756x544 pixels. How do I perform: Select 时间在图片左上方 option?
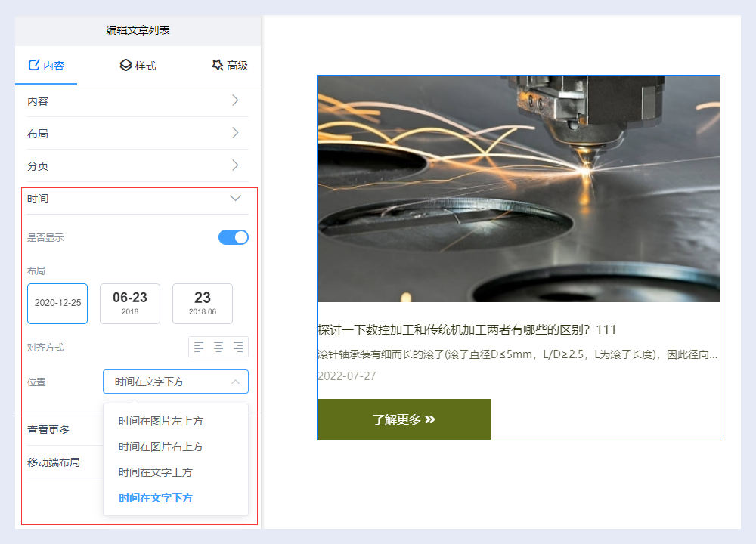pos(161,421)
